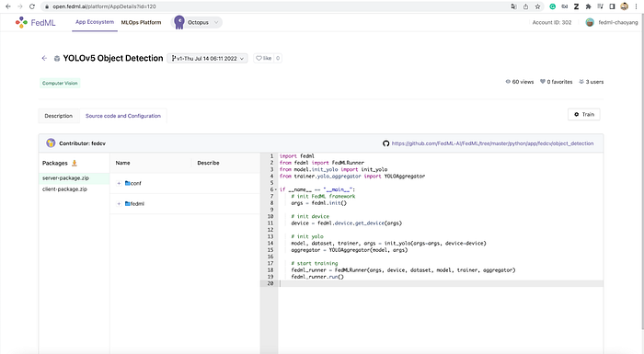Open the Octopus platform dropdown
Viewport: 644px width, 354px height.
(x=197, y=22)
